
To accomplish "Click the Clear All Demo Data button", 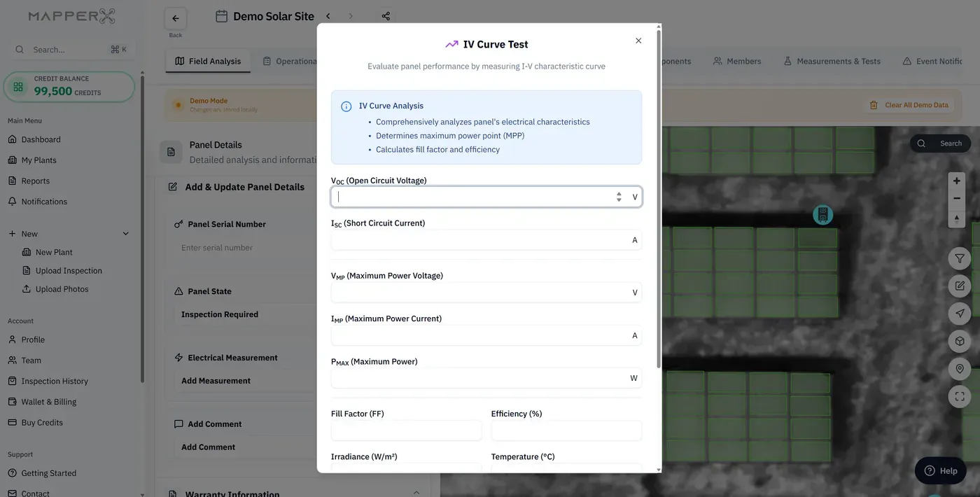I will point(909,105).
